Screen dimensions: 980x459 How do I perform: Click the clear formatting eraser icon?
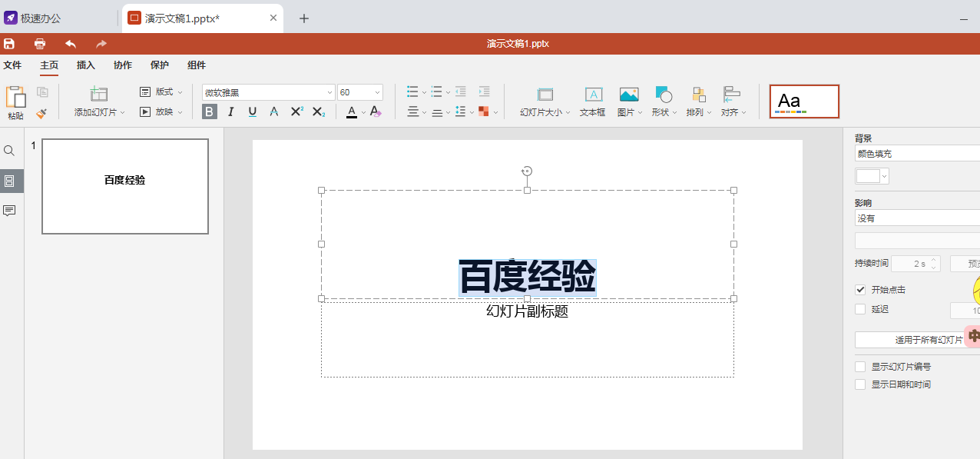click(x=376, y=112)
